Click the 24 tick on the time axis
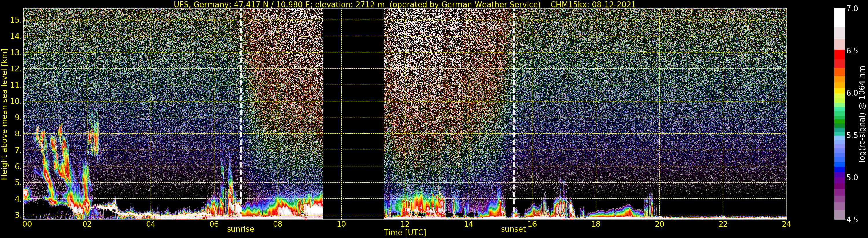Viewport: 868px width, 238px height. point(786,224)
